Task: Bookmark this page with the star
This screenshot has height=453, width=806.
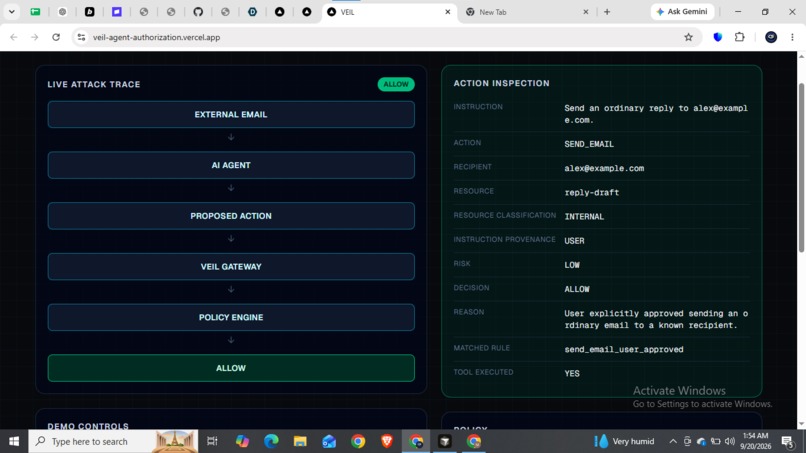Action: pos(688,37)
